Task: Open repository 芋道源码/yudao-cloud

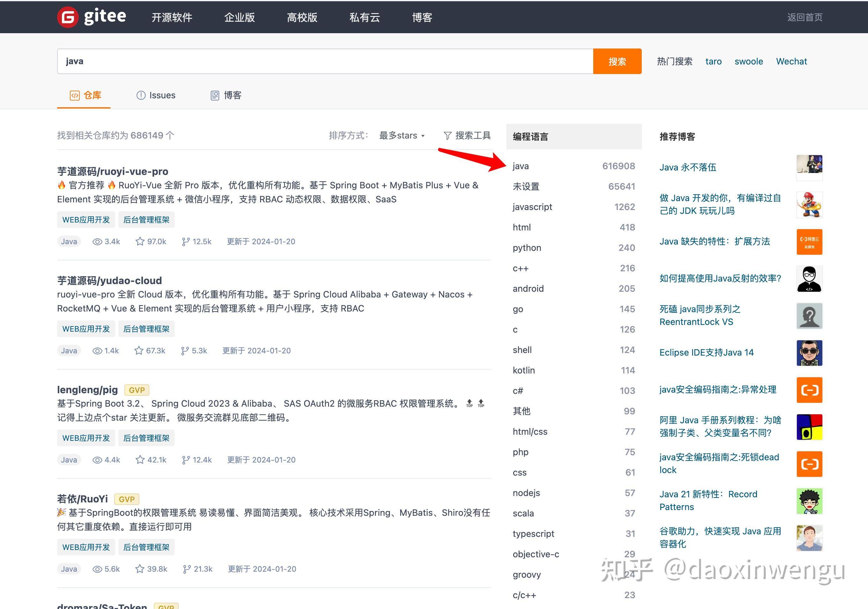Action: [x=109, y=281]
